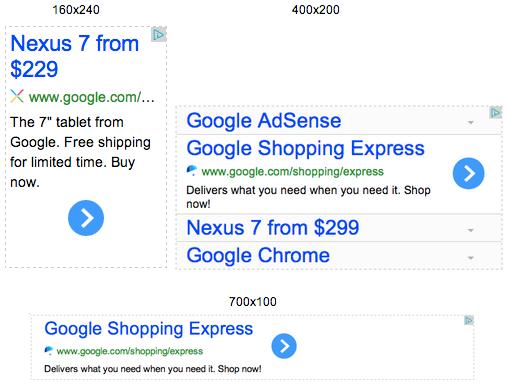Image resolution: width=510 pixels, height=389 pixels.
Task: Click blue arrow button in 700x100 banner
Action: point(284,346)
